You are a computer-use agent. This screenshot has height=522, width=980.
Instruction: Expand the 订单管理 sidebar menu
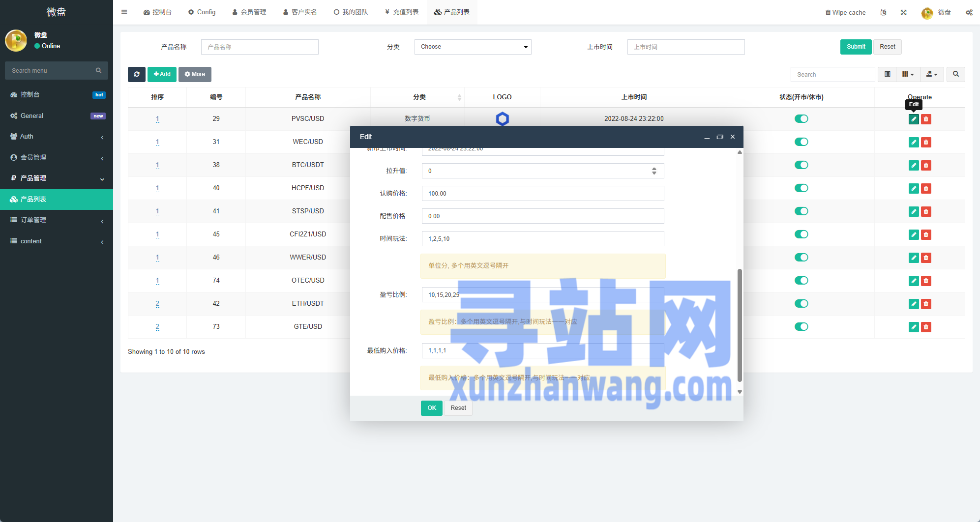57,220
